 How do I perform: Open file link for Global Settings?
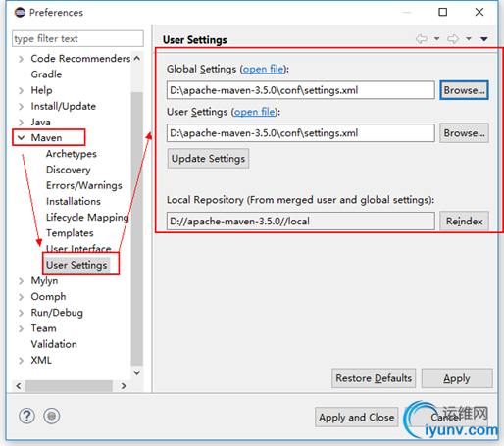click(x=264, y=69)
